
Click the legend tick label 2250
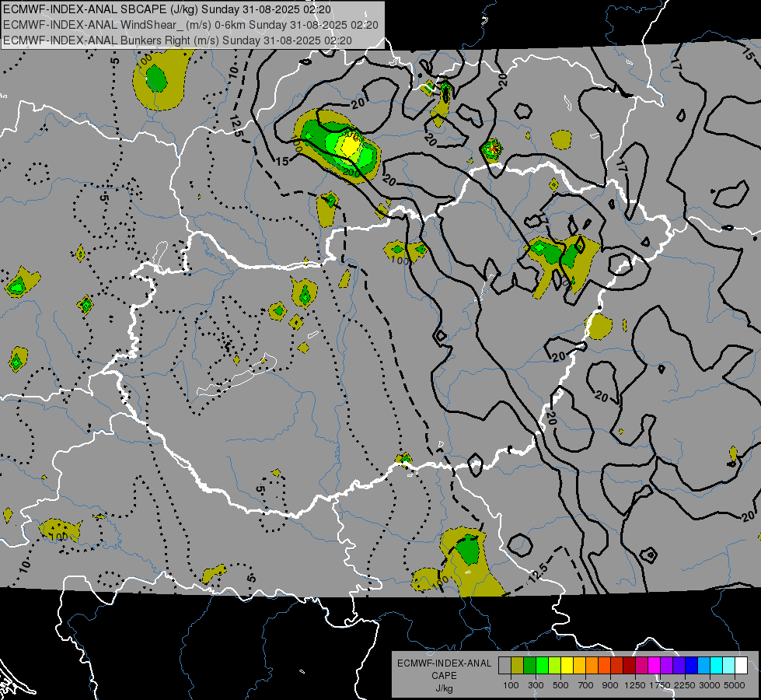click(x=684, y=685)
